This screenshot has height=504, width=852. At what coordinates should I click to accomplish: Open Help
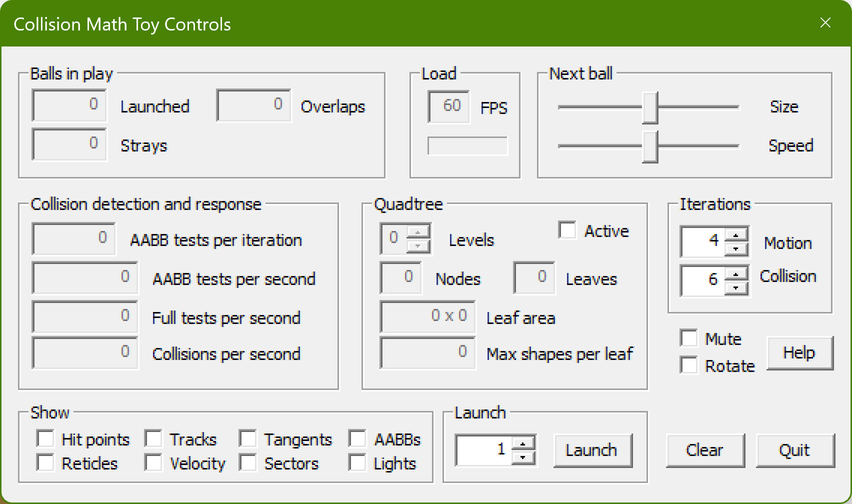pyautogui.click(x=799, y=353)
